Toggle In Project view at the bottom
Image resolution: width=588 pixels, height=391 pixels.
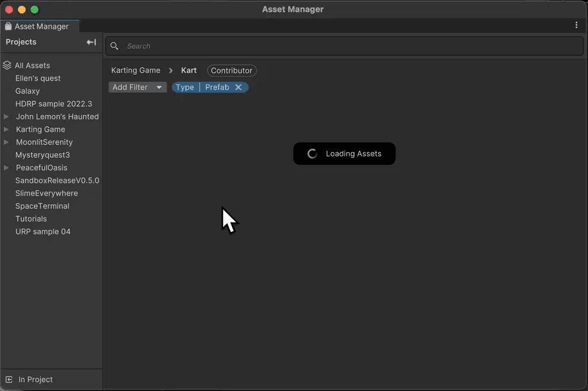[x=29, y=379]
